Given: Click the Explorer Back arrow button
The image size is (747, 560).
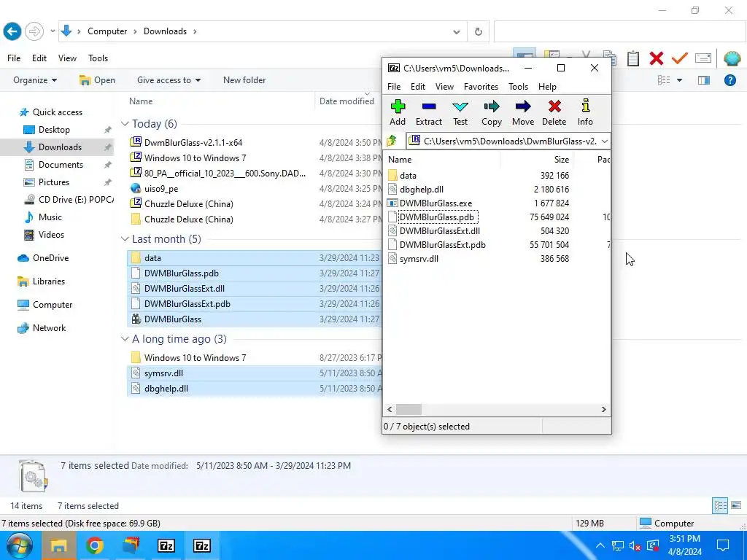Looking at the screenshot, I should point(12,31).
